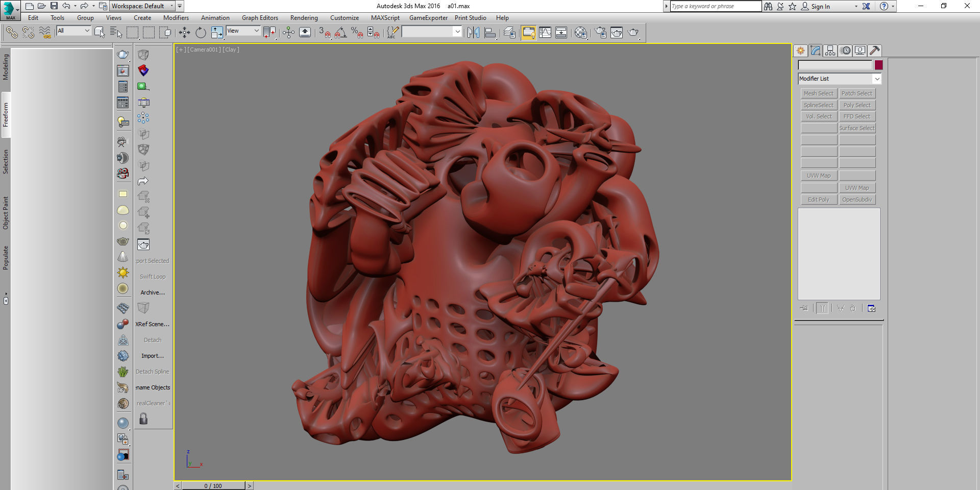Click the Undo arrow icon
The image size is (980, 490).
tap(66, 6)
